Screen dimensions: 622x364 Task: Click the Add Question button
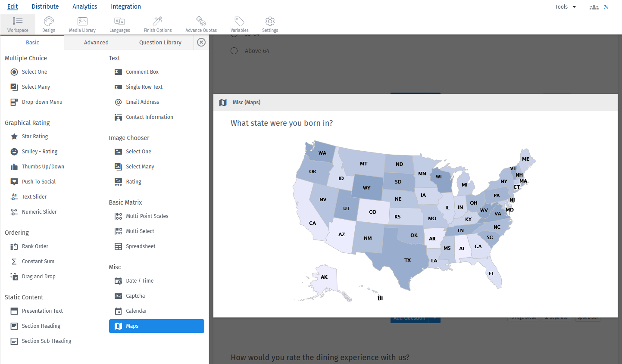409,317
